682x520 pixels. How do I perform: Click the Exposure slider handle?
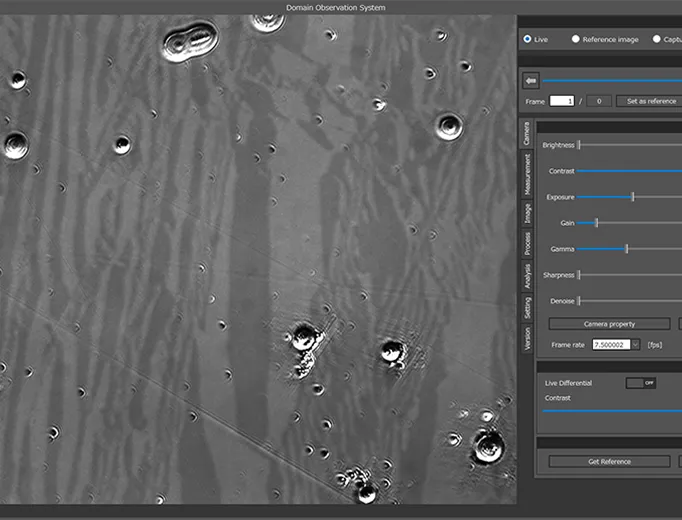pos(633,197)
